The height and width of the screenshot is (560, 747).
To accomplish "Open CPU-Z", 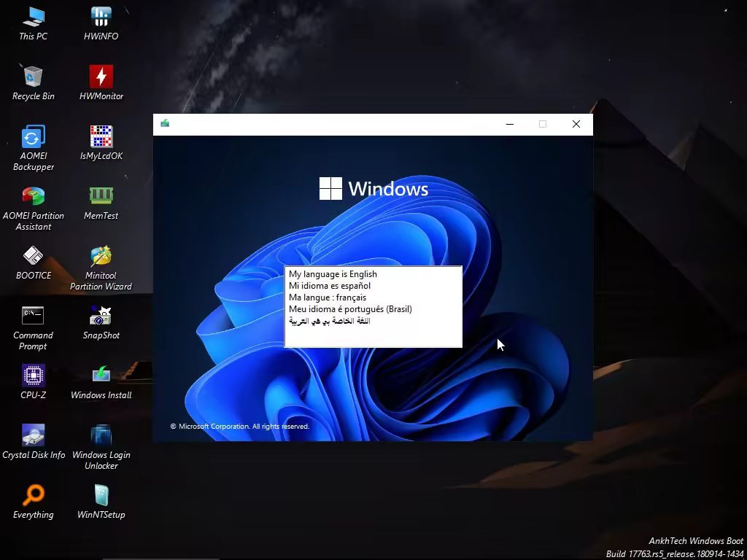I will [x=33, y=375].
